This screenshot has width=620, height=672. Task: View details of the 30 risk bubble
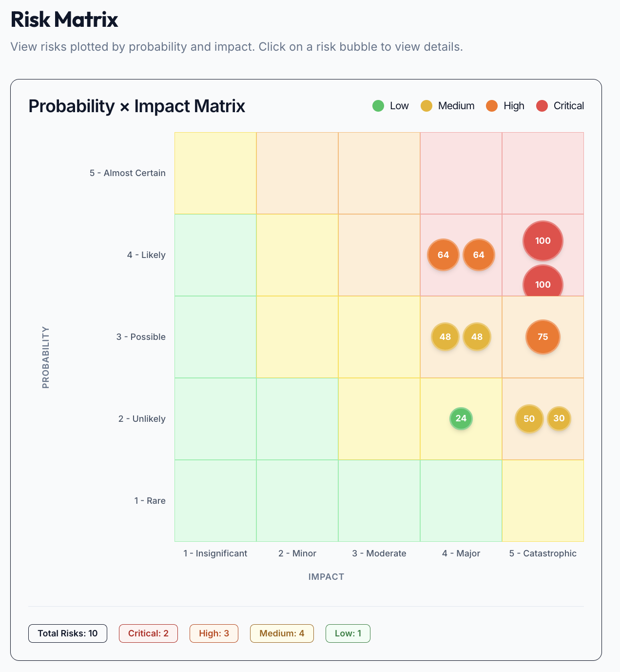[559, 418]
